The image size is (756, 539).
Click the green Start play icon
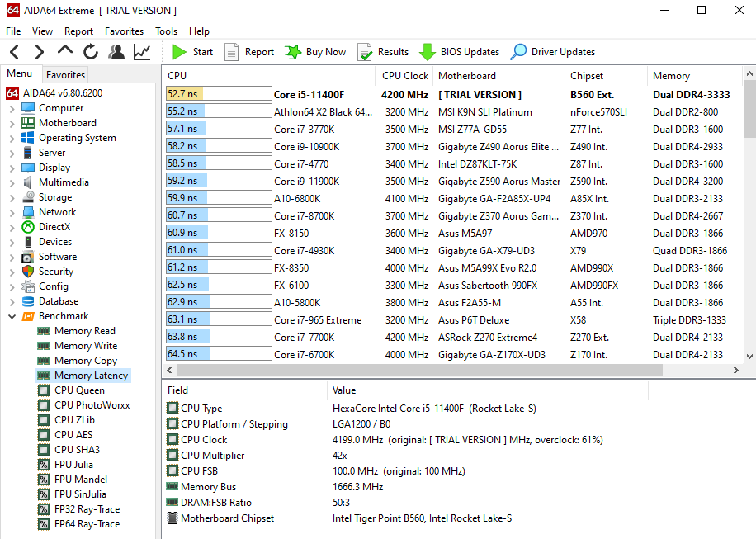tap(179, 51)
